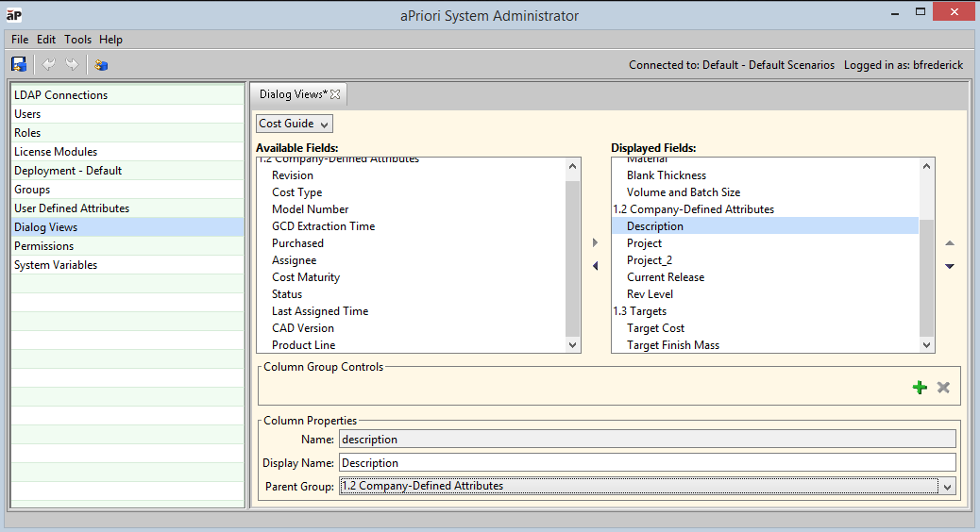
Task: Open the Help menu
Action: tap(110, 40)
